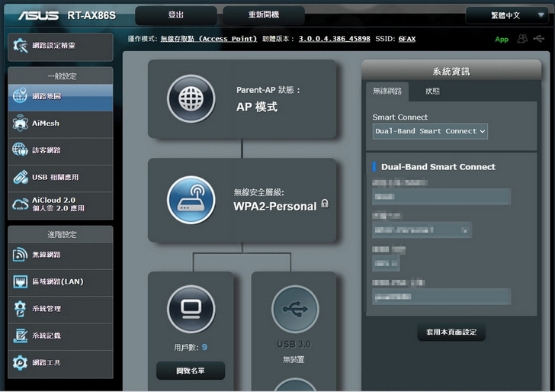Click the users icon in top status bar

pos(522,39)
